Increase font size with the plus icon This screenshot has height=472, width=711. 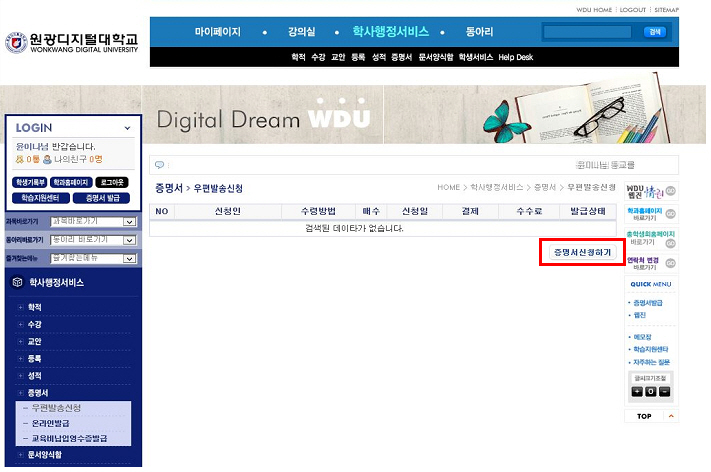pos(637,391)
